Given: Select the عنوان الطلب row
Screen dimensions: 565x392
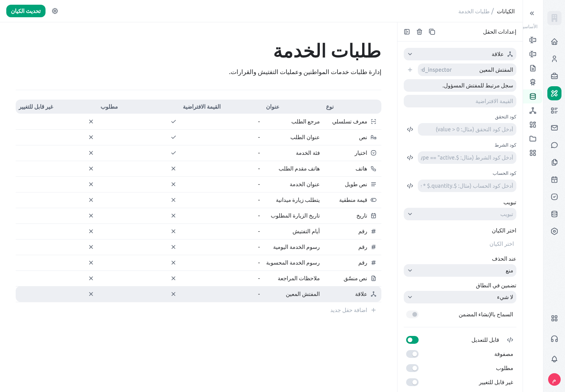Looking at the screenshot, I should coord(199,137).
